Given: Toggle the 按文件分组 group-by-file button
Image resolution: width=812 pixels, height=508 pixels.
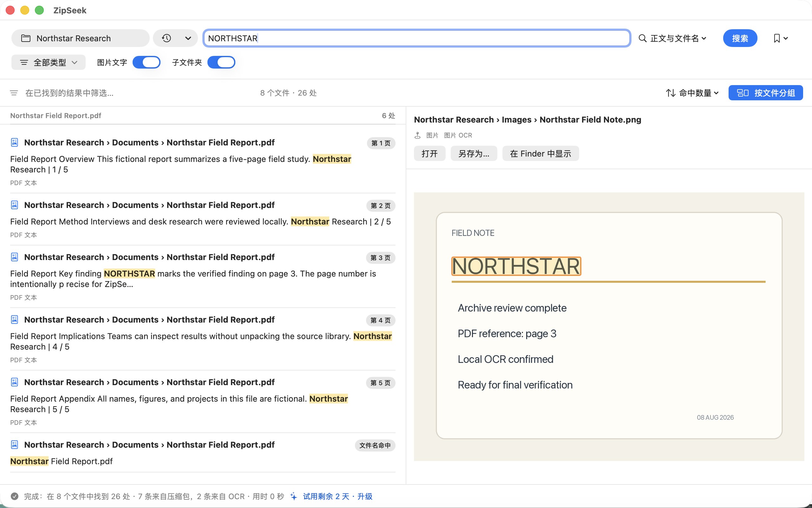Looking at the screenshot, I should (x=765, y=93).
